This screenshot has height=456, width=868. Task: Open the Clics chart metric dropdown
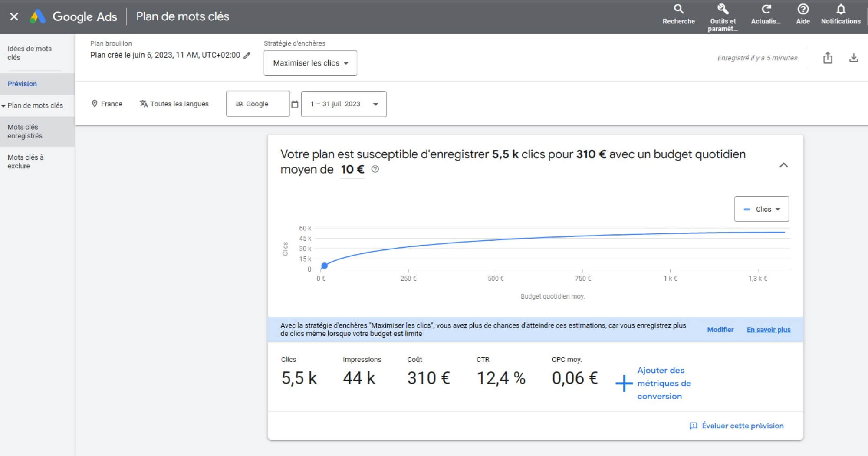761,209
